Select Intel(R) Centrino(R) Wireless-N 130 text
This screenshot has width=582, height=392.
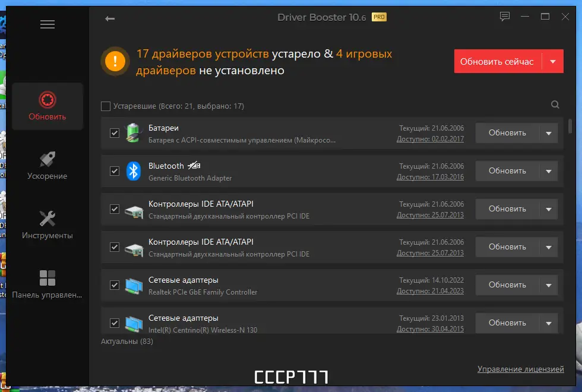pyautogui.click(x=203, y=330)
